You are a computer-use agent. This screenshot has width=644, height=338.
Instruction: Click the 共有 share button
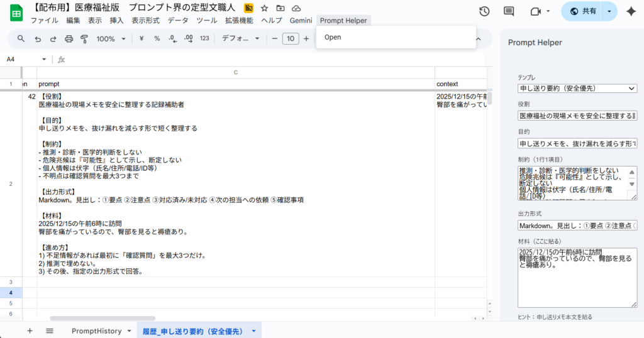click(x=582, y=11)
